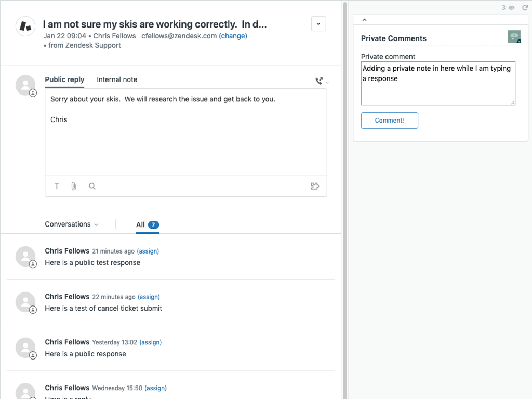The height and width of the screenshot is (399, 532).
Task: Start an outbound call with the phone icon
Action: 318,81
